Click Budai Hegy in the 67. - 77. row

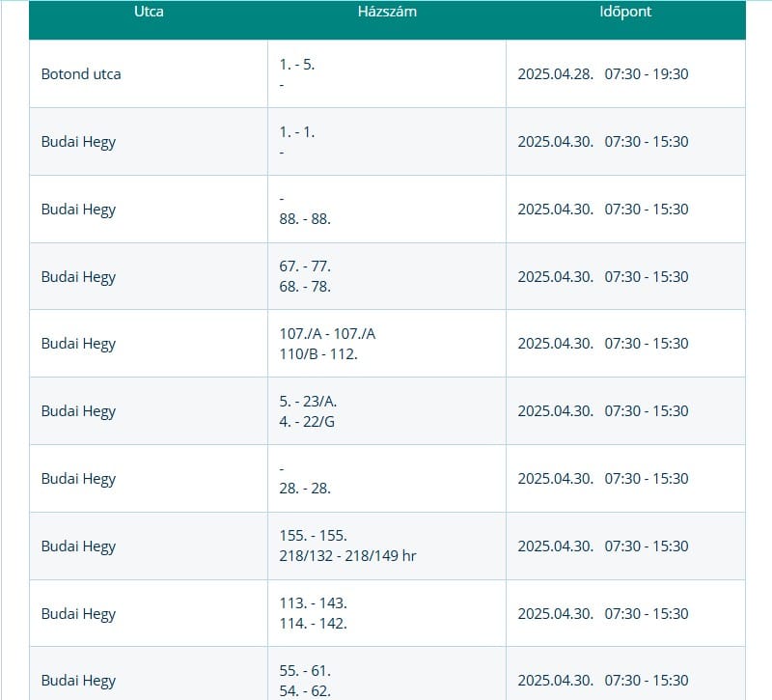tap(78, 277)
